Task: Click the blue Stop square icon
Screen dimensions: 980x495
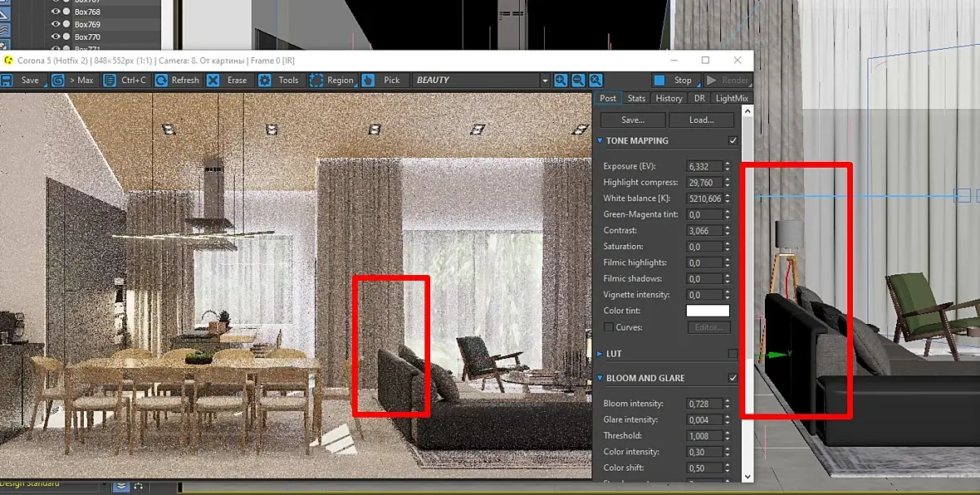Action: point(659,80)
